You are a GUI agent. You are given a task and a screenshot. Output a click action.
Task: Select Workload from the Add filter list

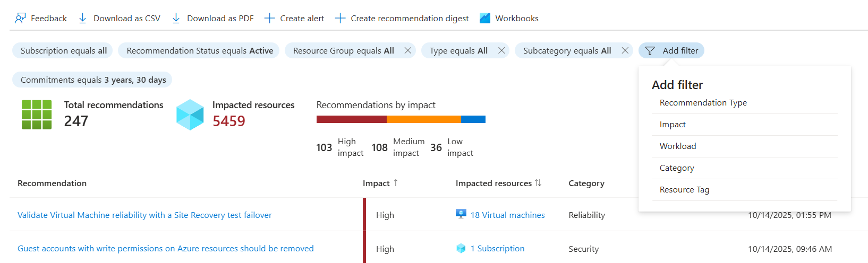(x=677, y=146)
